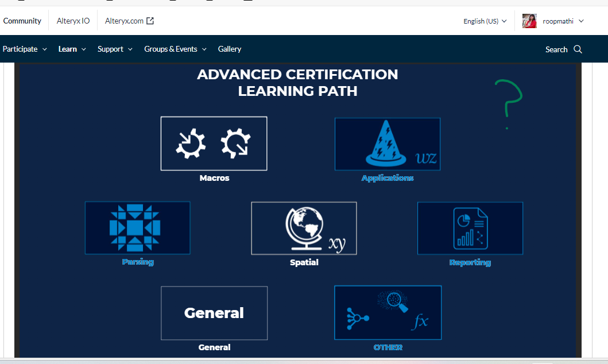This screenshot has width=608, height=364.
Task: Click the Alteryx.com external link icon
Action: tap(149, 20)
